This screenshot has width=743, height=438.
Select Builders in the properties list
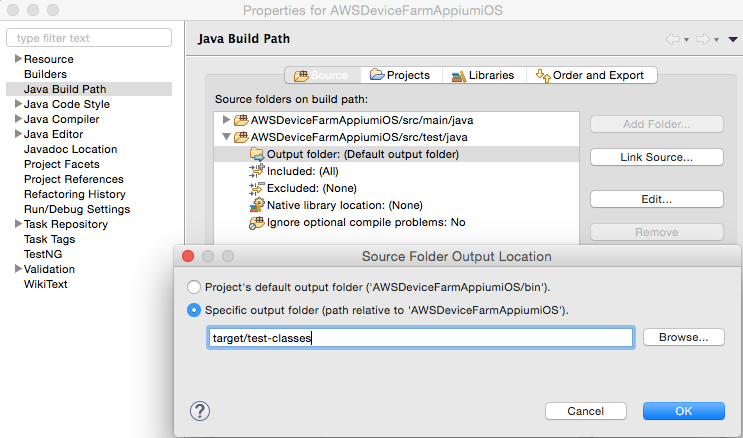click(45, 74)
